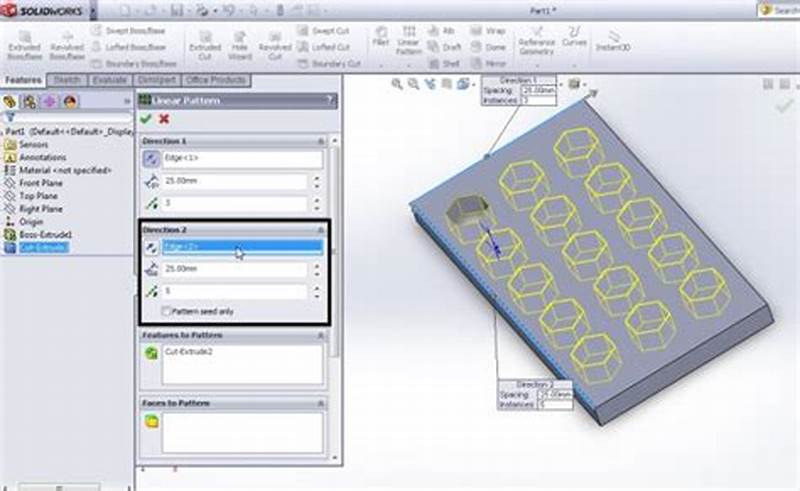
Task: Select the Wrap tool
Action: pos(488,31)
